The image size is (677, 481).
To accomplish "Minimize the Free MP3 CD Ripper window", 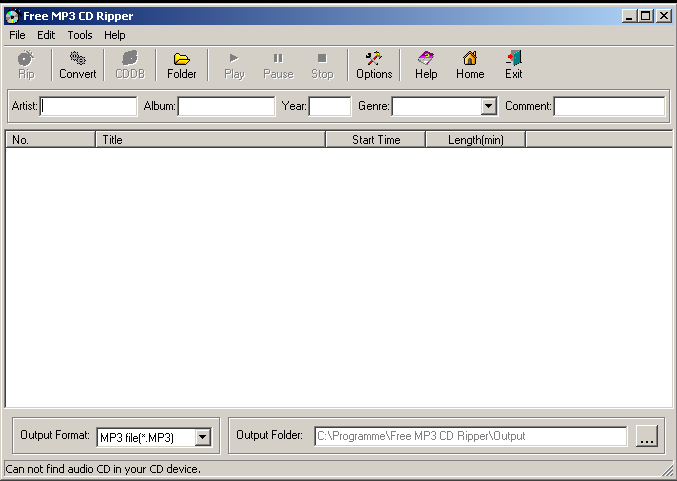I will click(x=629, y=16).
